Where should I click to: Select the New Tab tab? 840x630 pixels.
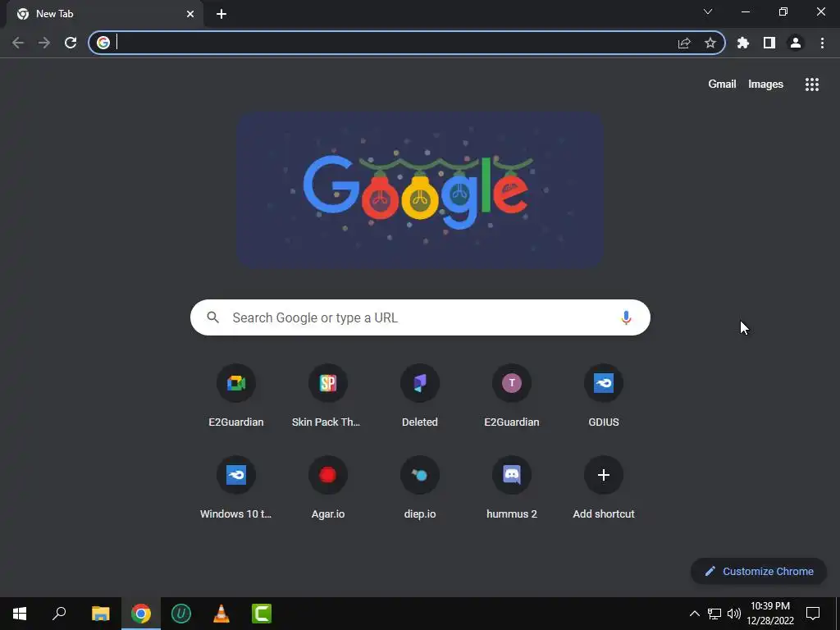(x=104, y=14)
